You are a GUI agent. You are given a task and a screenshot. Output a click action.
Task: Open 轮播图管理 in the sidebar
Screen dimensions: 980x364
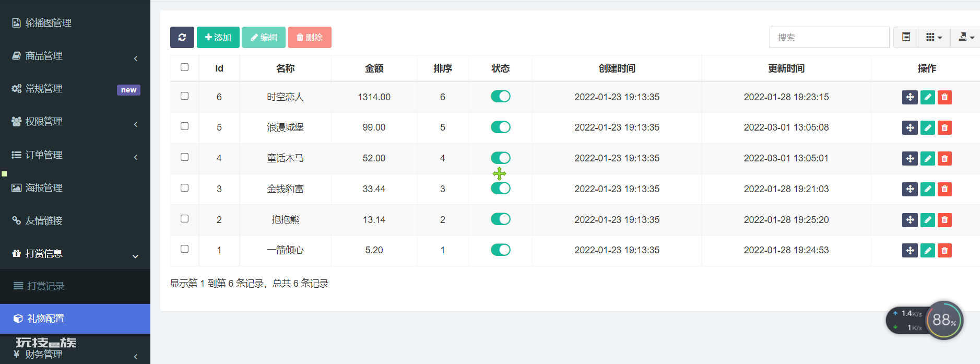[75, 23]
